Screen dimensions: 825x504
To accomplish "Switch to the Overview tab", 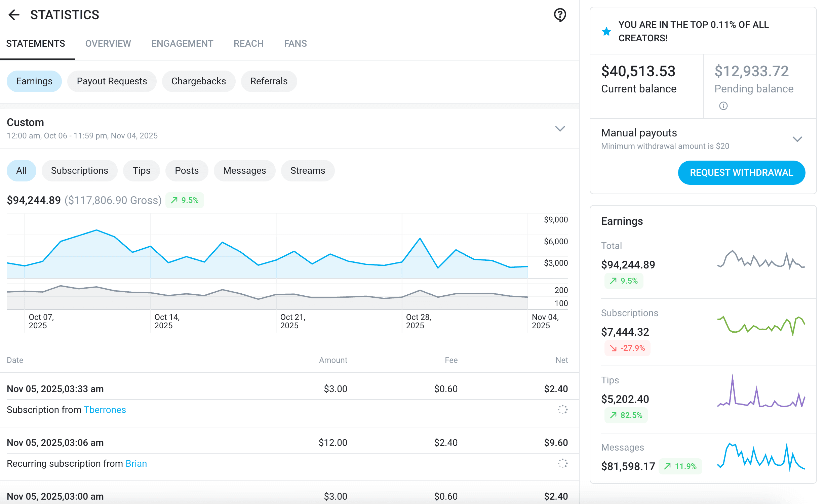I will click(108, 44).
